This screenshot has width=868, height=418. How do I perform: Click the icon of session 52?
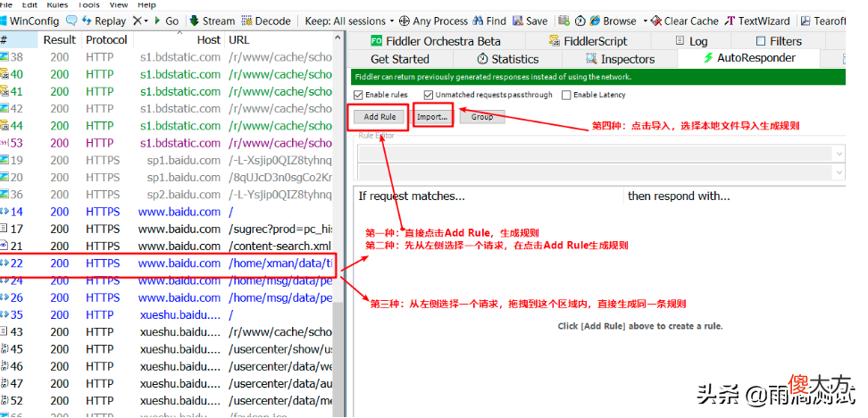(4, 400)
